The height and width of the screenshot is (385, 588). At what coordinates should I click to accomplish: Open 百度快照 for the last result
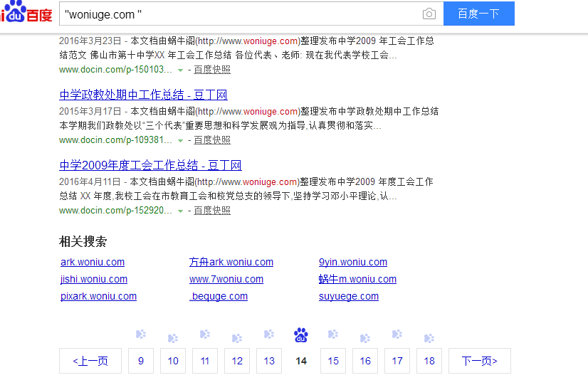[x=212, y=211]
